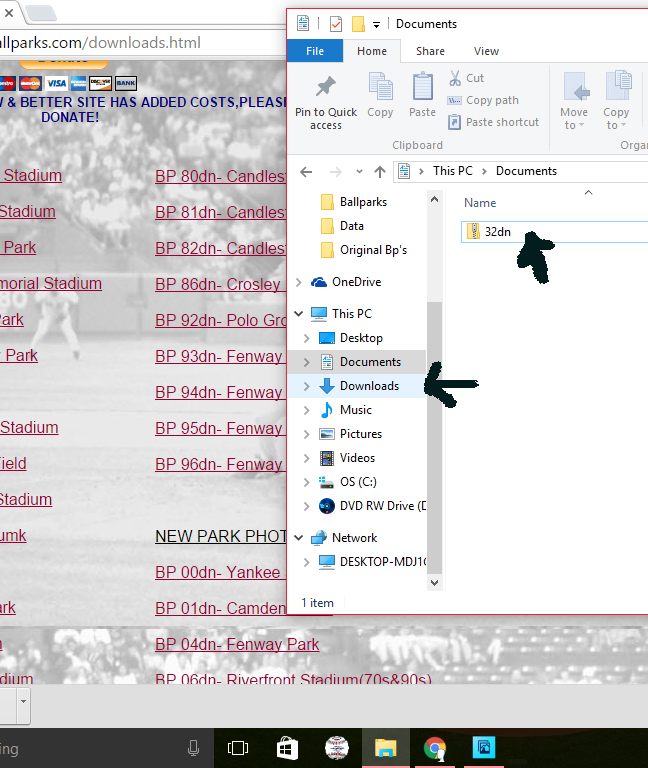Expand the Music tree node
This screenshot has height=768, width=648.
tap(307, 410)
